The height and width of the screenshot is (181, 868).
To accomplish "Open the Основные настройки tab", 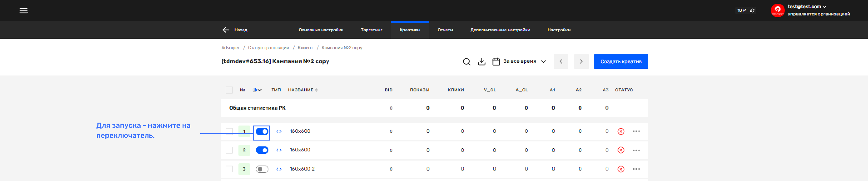I will [x=321, y=30].
